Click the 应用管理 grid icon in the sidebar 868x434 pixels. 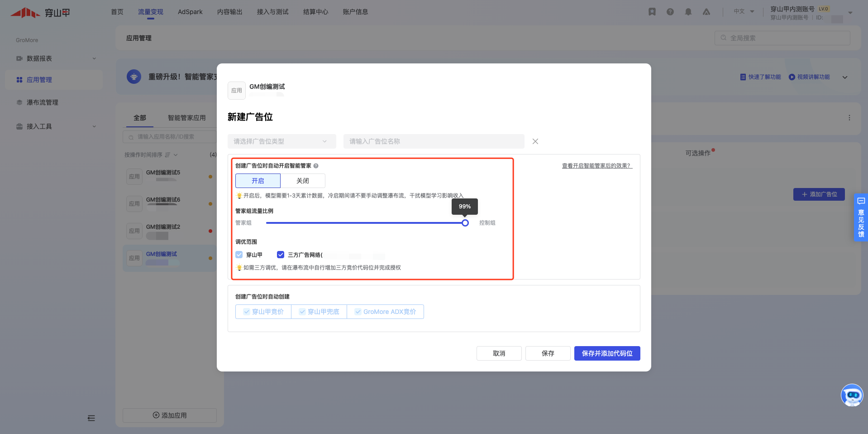pyautogui.click(x=19, y=80)
